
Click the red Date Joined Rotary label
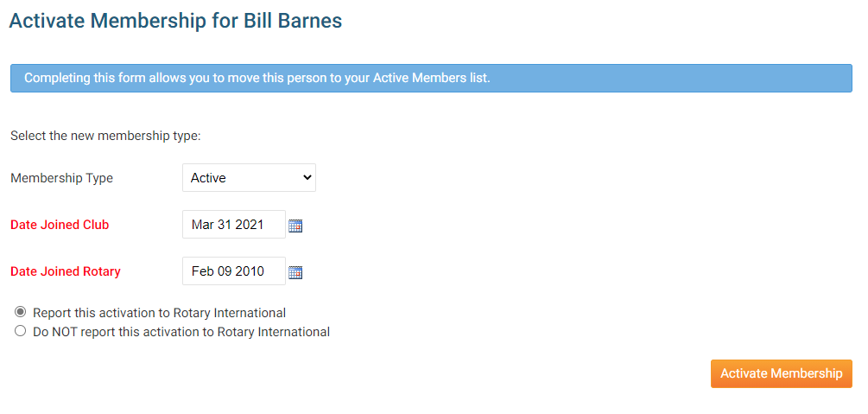click(x=66, y=271)
